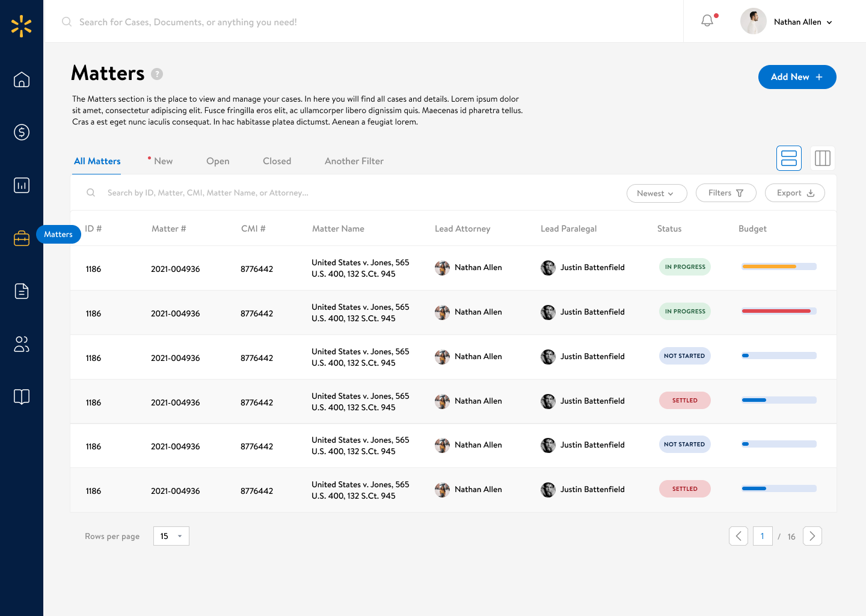Image resolution: width=866 pixels, height=616 pixels.
Task: Open the Newest sort dropdown
Action: click(657, 193)
